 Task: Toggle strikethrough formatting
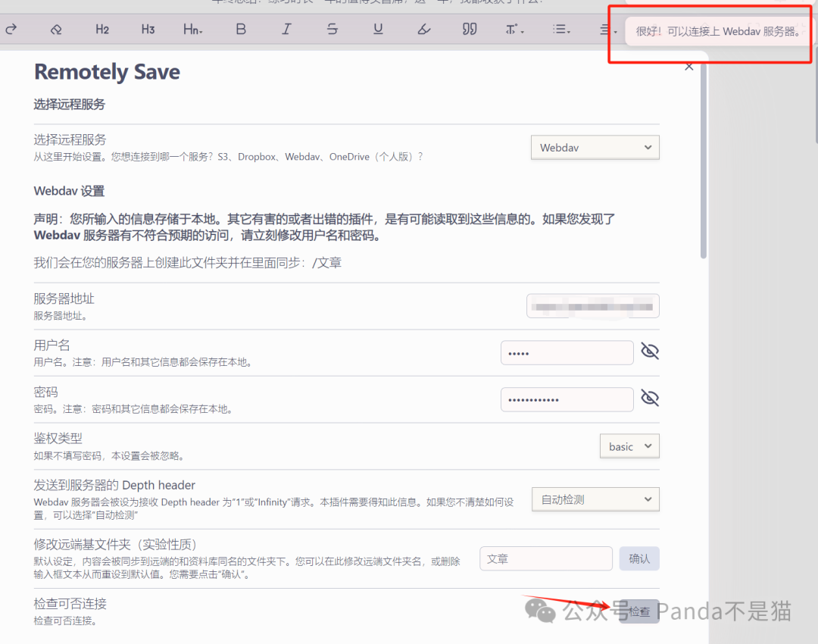333,30
